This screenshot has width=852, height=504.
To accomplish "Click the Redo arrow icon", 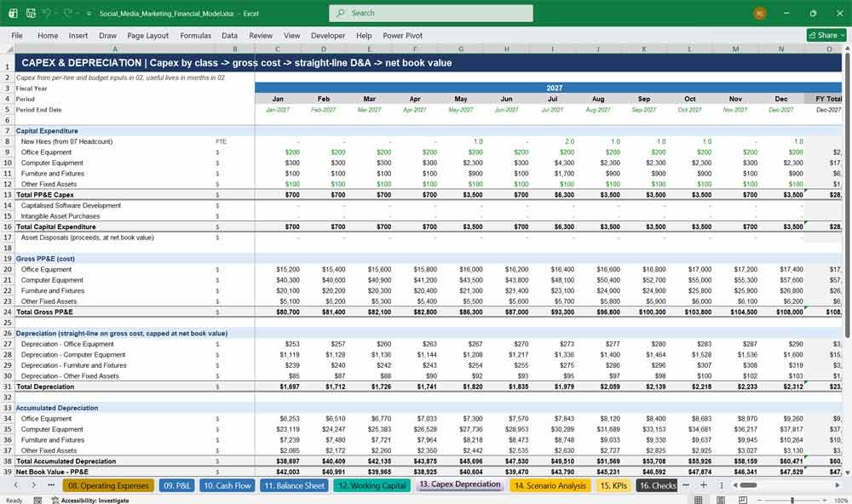I will pyautogui.click(x=68, y=13).
